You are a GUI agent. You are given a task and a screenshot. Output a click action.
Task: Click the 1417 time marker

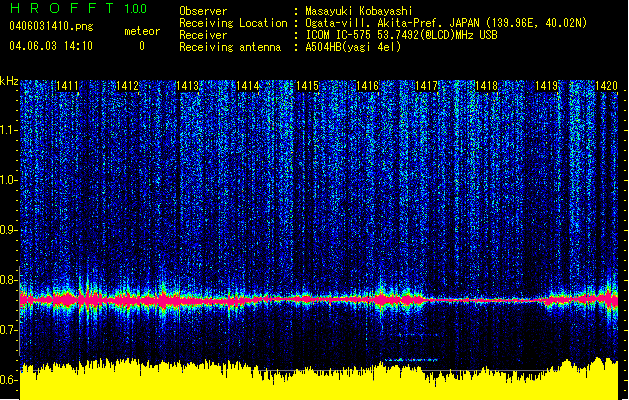pyautogui.click(x=426, y=86)
